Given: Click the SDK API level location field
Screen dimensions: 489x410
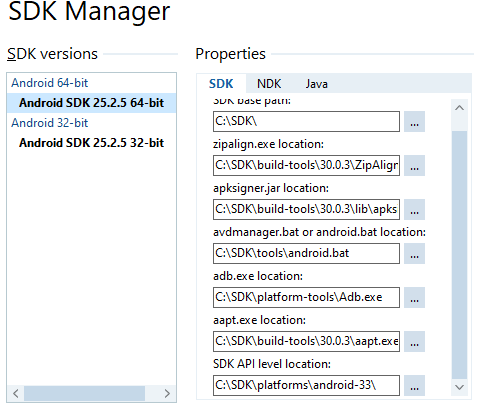Looking at the screenshot, I should point(306,386).
